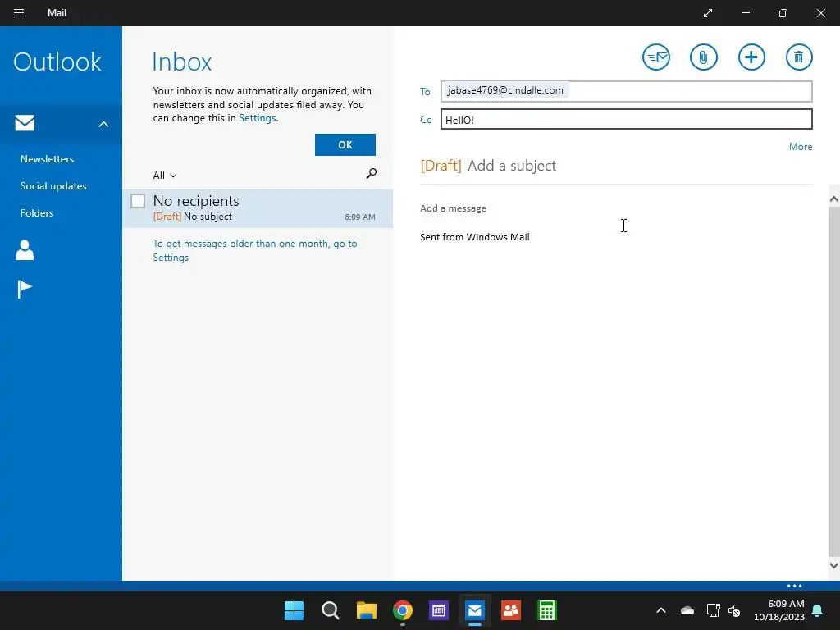This screenshot has width=840, height=630.
Task: Attach a file with the paperclip icon
Action: [703, 57]
